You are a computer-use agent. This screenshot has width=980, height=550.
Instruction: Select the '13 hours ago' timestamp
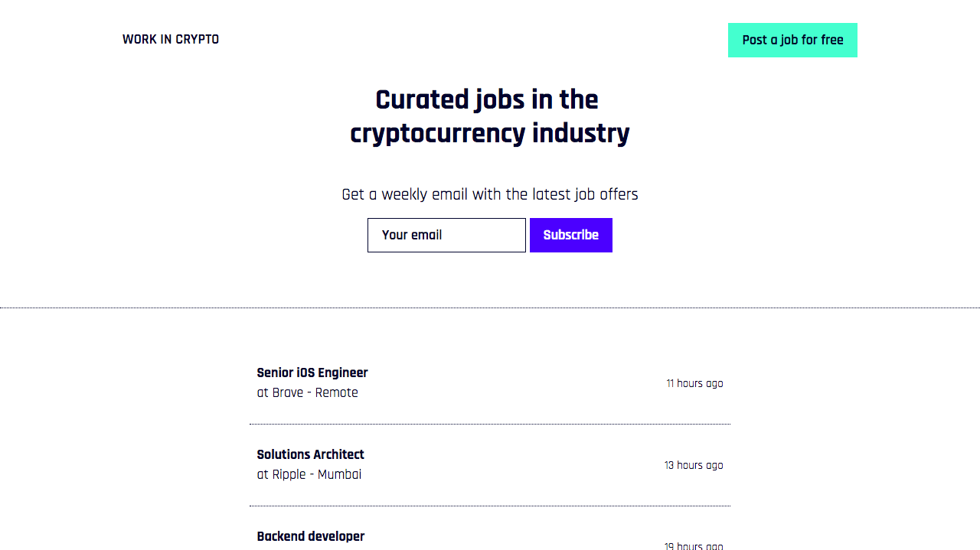[x=693, y=465]
